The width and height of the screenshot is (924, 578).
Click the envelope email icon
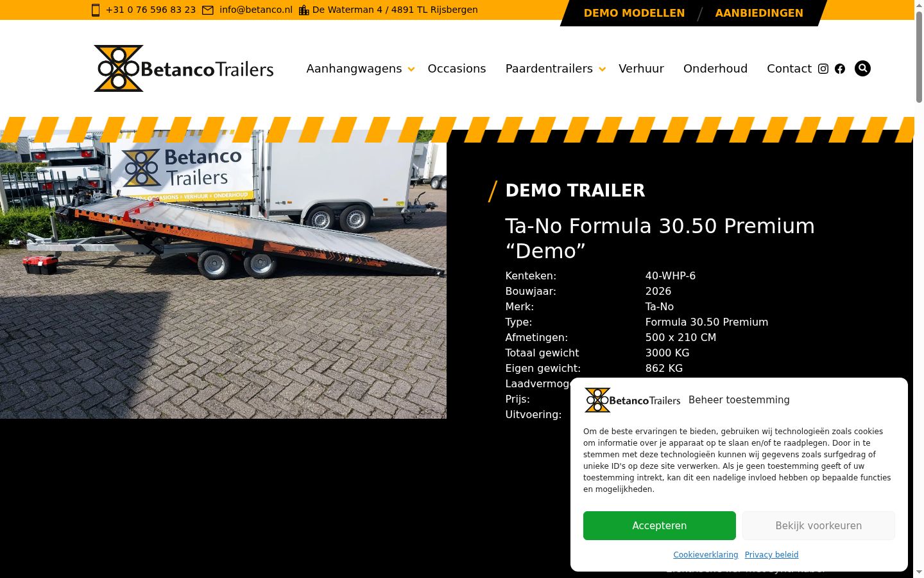pos(208,10)
